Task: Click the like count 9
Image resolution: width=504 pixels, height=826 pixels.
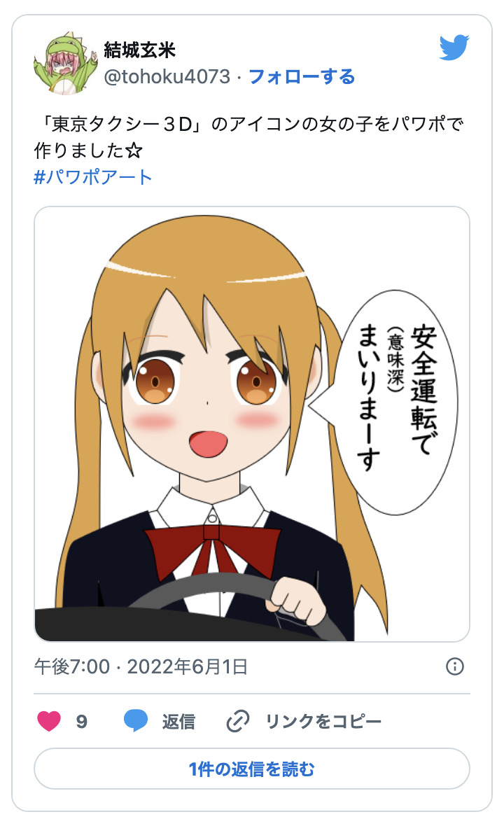Action: pyautogui.click(x=82, y=721)
